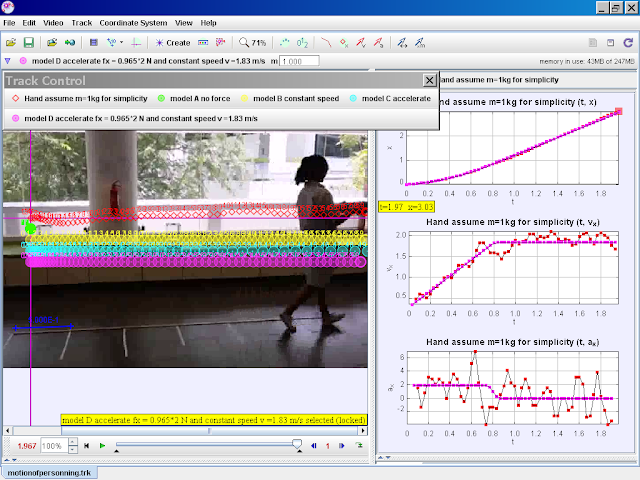Select model A no force track
The height and width of the screenshot is (480, 640).
click(194, 98)
